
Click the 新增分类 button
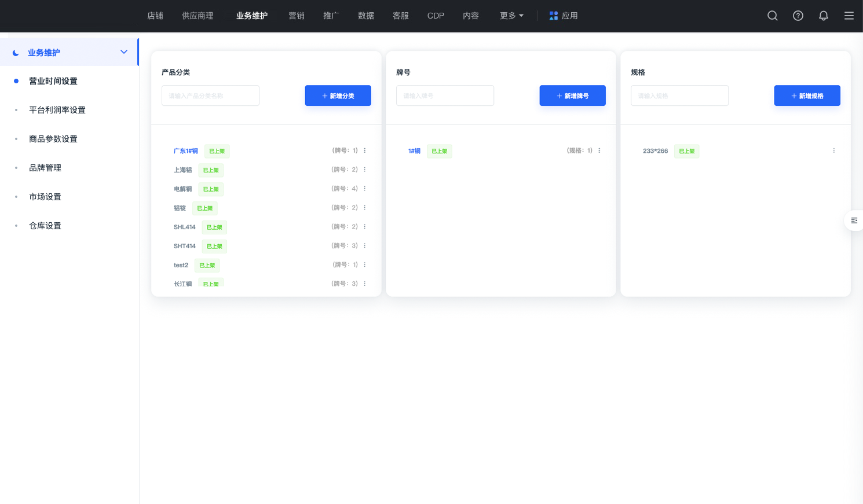click(x=338, y=95)
